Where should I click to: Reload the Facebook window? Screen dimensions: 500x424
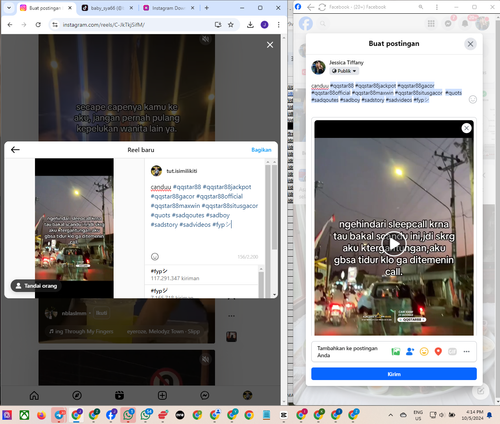pos(322,7)
